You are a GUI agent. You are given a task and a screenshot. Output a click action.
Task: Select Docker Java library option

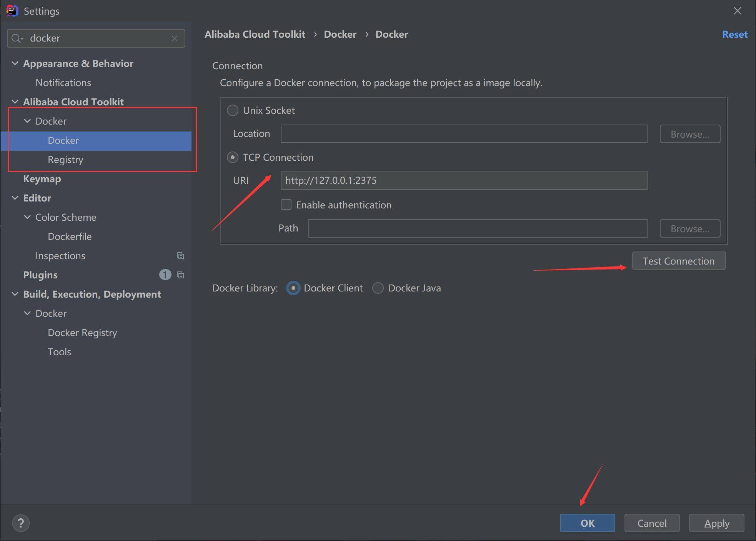378,288
